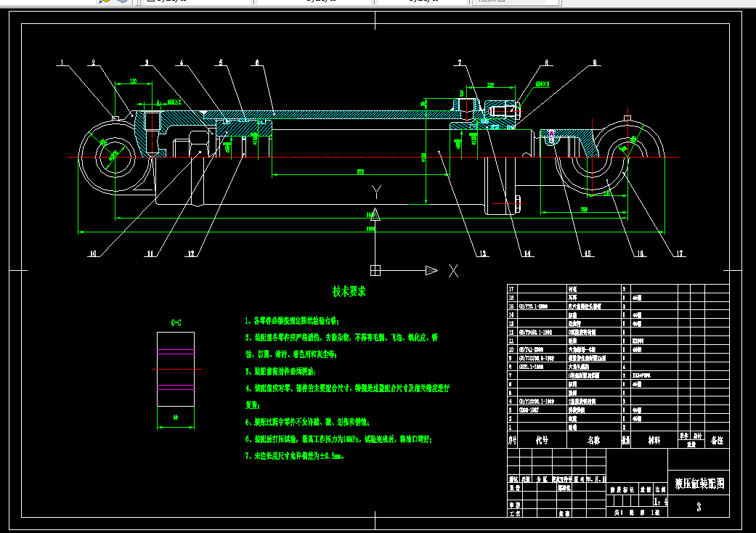756x533 pixels.
Task: Click the 备注 column header in parts list
Action: (717, 440)
